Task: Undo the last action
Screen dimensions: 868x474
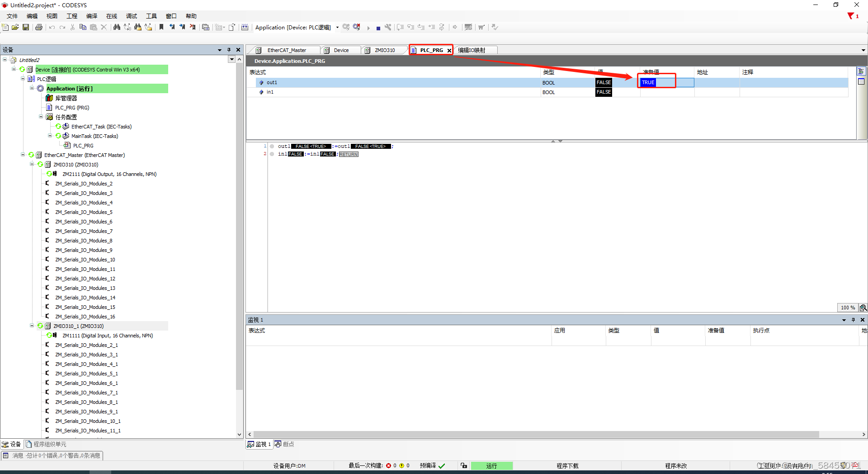Action: 52,27
